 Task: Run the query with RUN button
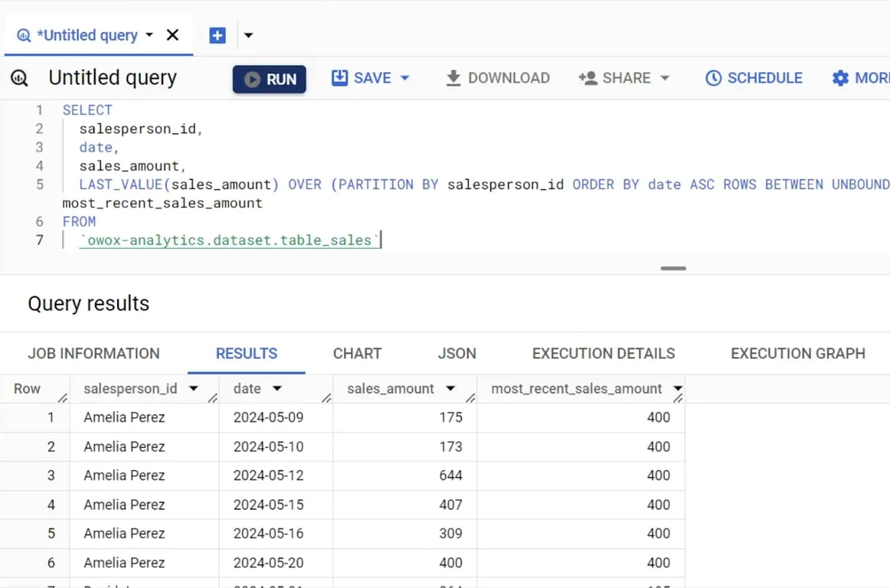click(x=269, y=79)
